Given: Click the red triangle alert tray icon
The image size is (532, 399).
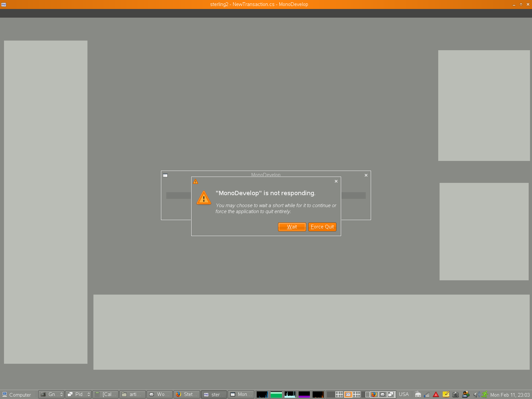Looking at the screenshot, I should tap(436, 395).
